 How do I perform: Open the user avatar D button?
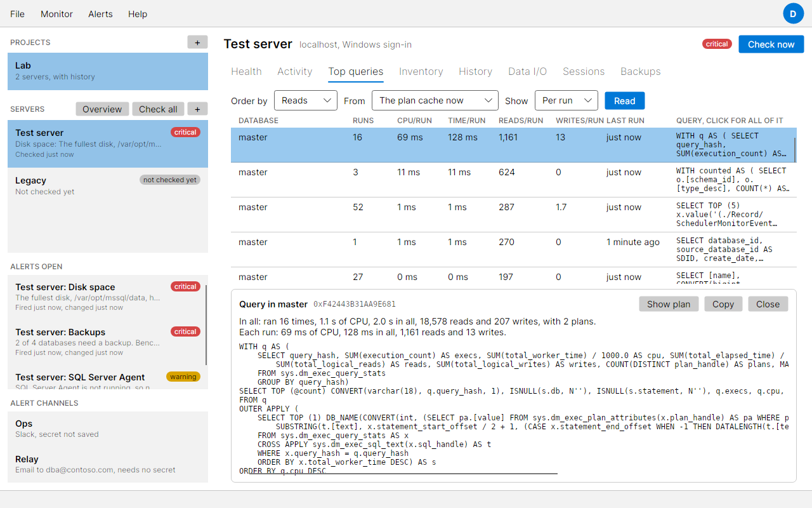[794, 13]
